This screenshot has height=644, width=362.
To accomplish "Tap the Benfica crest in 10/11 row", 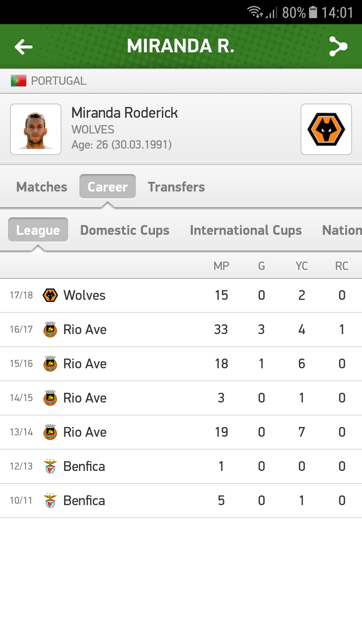I will (50, 501).
